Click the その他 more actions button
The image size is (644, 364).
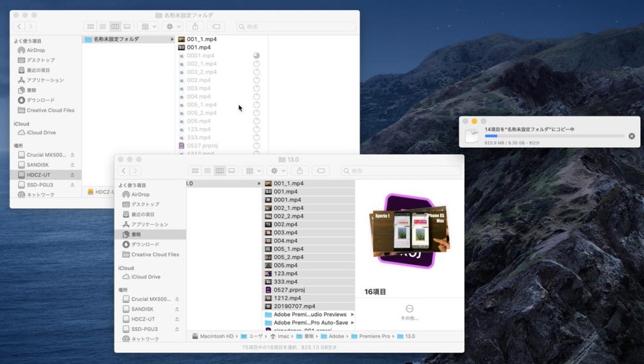pyautogui.click(x=409, y=312)
